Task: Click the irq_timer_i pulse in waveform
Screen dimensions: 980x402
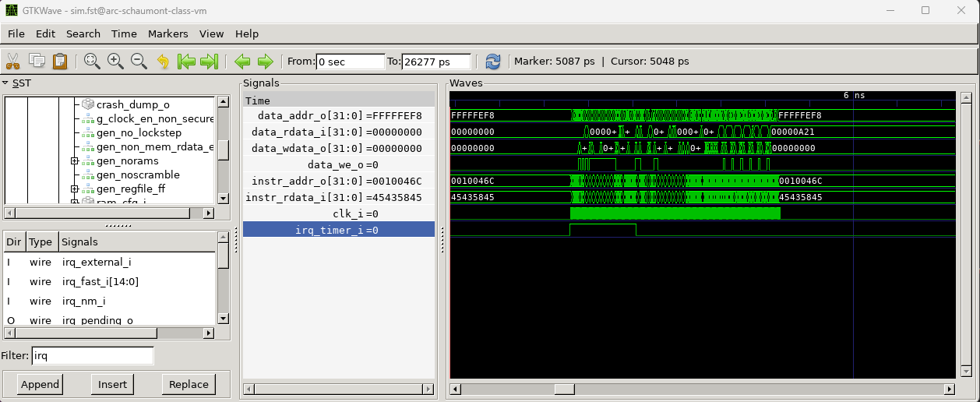Action: (603, 230)
